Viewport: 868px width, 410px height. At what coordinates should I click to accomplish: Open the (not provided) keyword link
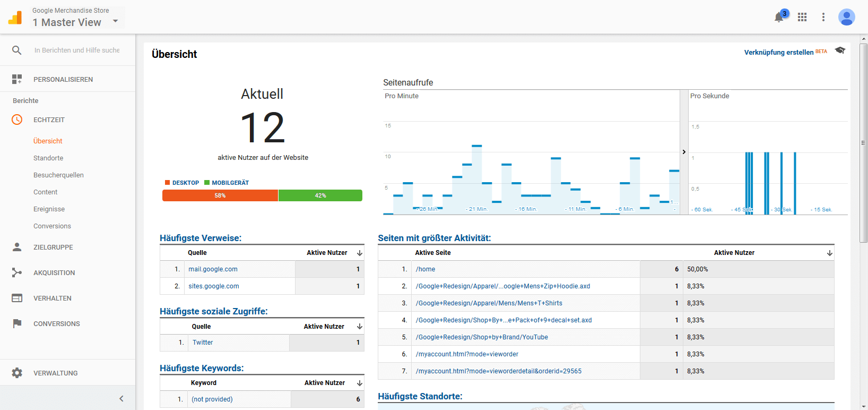tap(212, 399)
